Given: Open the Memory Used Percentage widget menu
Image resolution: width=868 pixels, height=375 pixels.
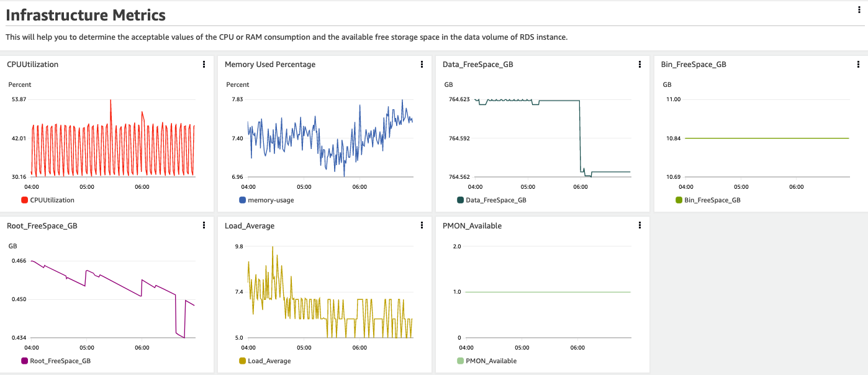Looking at the screenshot, I should click(422, 64).
